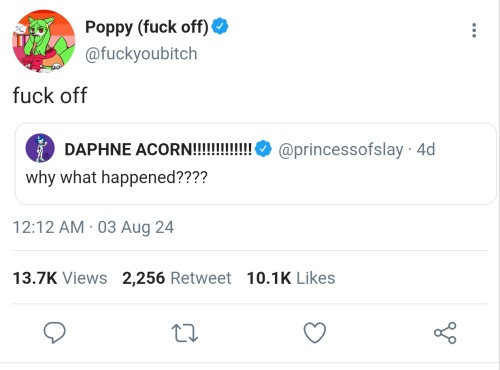Open Poppy's profile picture

tap(44, 41)
